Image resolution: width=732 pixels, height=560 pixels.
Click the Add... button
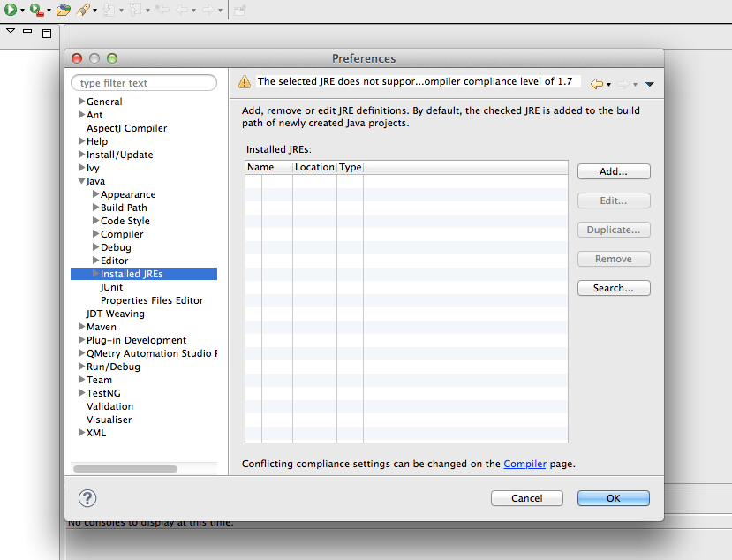(614, 171)
